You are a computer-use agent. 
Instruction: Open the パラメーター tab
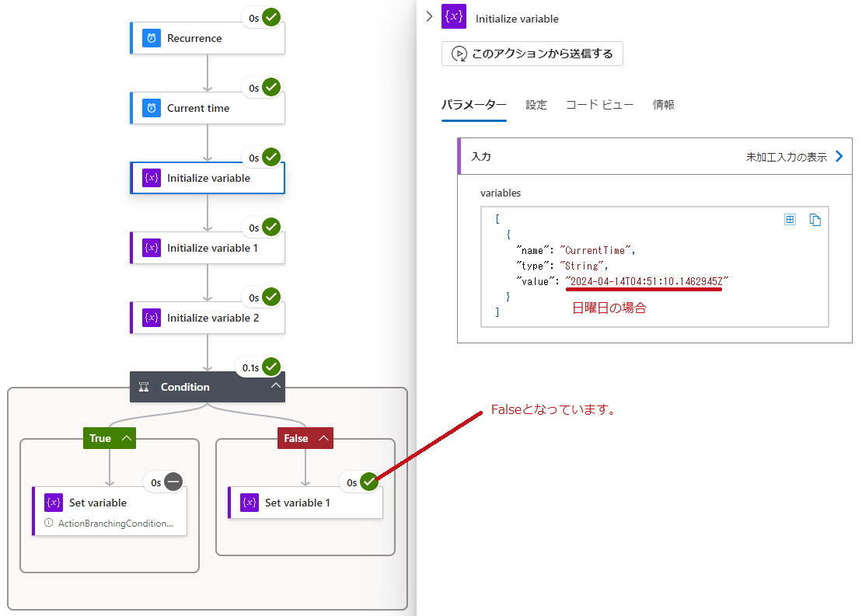click(x=474, y=104)
